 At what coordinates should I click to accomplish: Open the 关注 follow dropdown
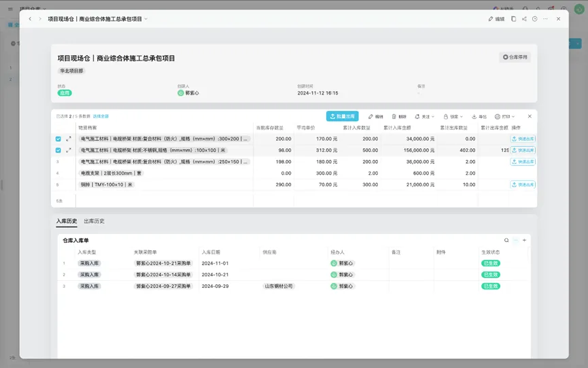(x=424, y=116)
